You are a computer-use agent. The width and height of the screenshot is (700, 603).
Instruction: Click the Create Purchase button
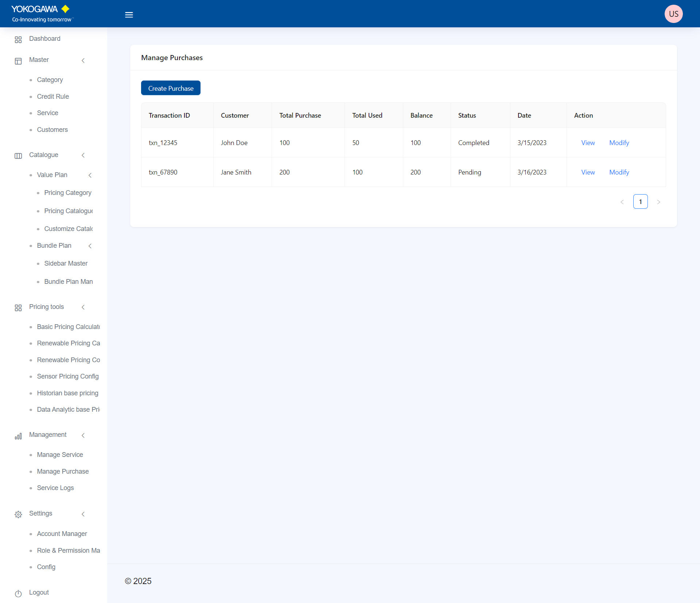pyautogui.click(x=171, y=88)
